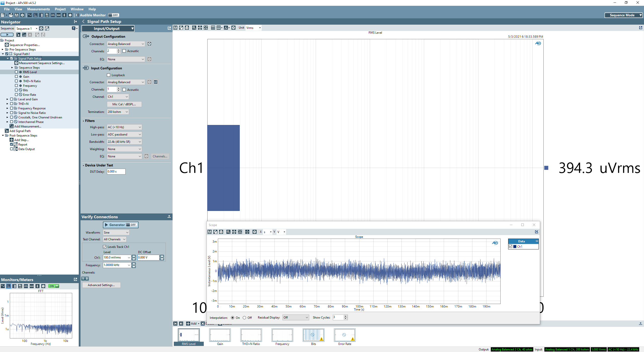
Task: Click Add Measurement icon under Sequence selector
Action: 24,35
